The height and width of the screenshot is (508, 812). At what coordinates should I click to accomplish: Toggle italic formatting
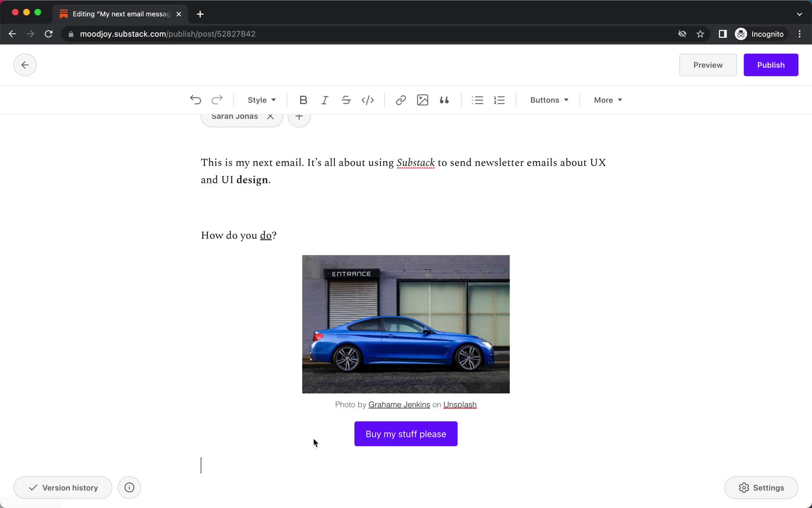pos(324,100)
